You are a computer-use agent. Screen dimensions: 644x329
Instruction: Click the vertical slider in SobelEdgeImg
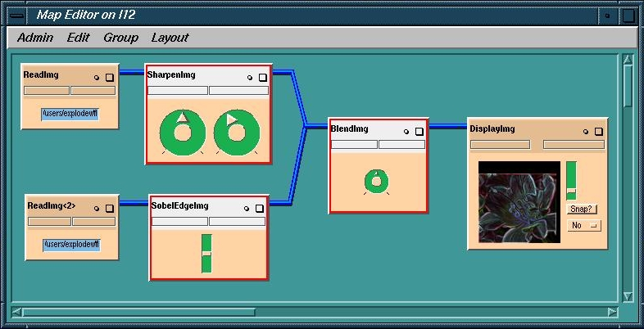(206, 254)
